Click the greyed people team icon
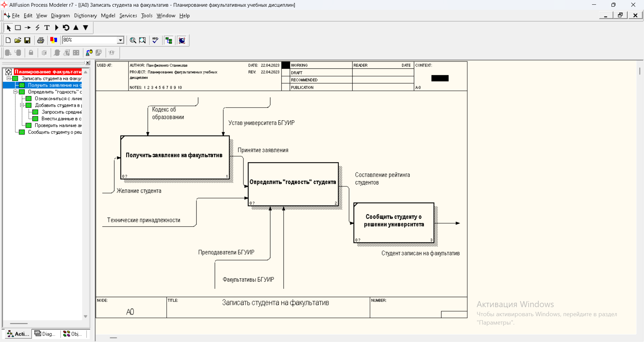This screenshot has height=342, width=644. tap(112, 53)
